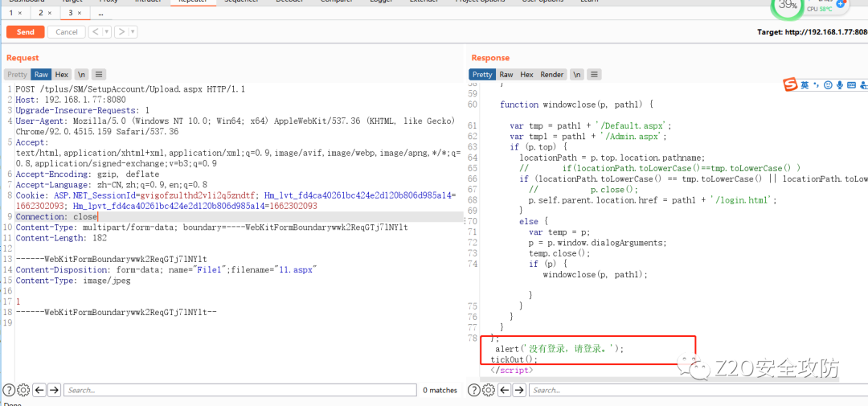Open the soft keyboard icon in IME bar
Screen dimensions: 868x406
pos(851,84)
